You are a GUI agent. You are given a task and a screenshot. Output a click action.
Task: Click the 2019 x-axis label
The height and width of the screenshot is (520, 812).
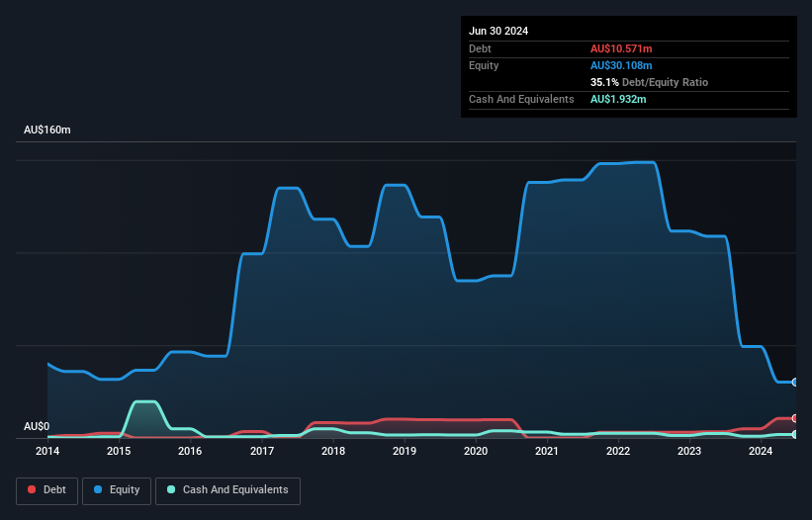pos(405,451)
